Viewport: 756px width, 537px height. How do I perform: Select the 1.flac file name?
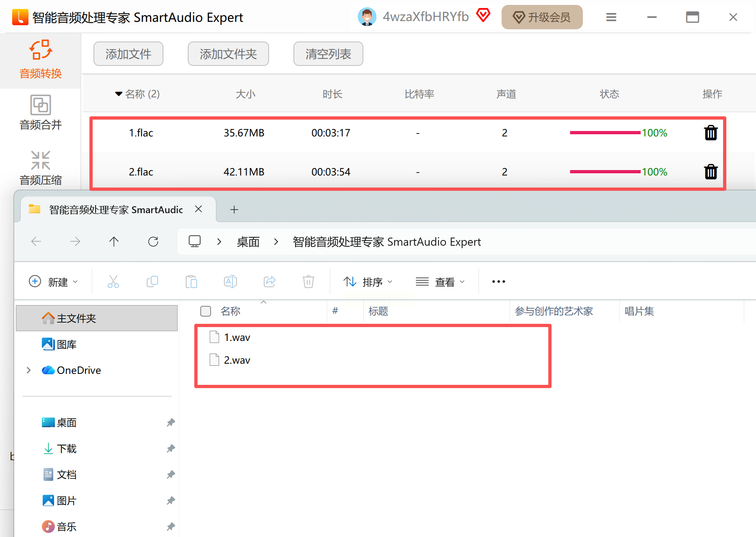(x=141, y=133)
